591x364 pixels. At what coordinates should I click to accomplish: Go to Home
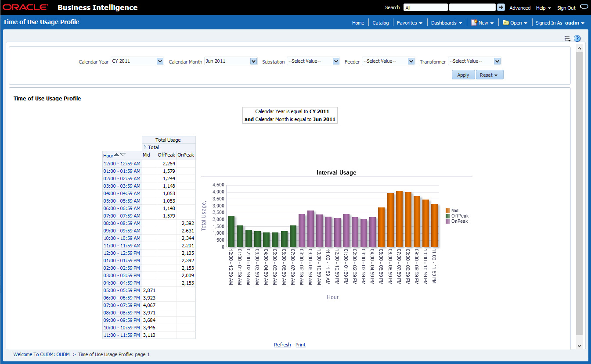click(358, 23)
